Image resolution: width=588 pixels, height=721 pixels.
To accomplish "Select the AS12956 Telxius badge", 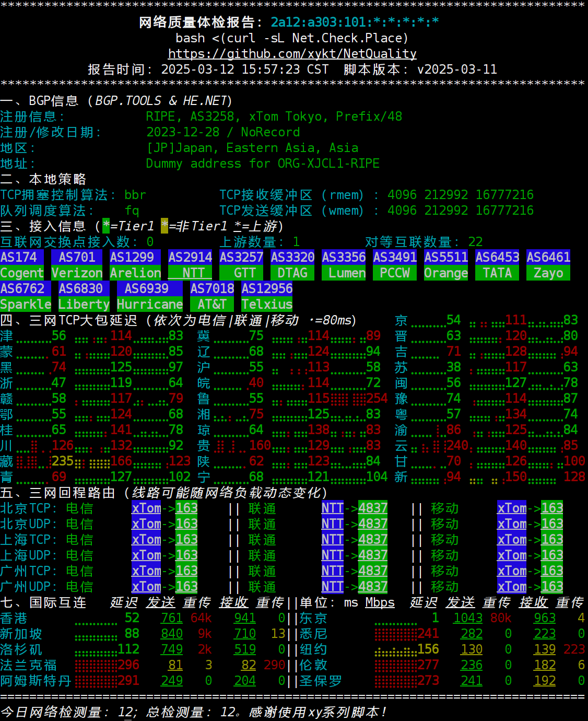I will click(267, 296).
